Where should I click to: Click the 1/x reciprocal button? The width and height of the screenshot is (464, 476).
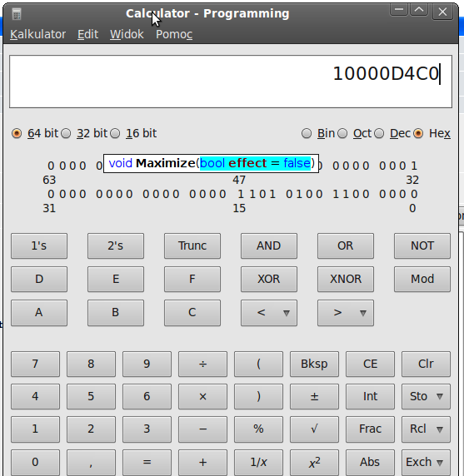tap(258, 463)
